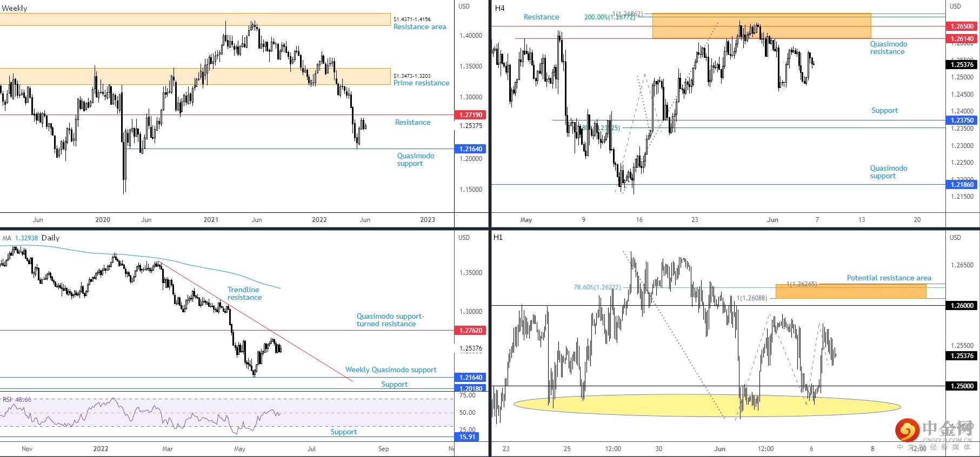This screenshot has width=980, height=457.
Task: Click the 1.40000 level on Weekly price axis
Action: pos(471,36)
